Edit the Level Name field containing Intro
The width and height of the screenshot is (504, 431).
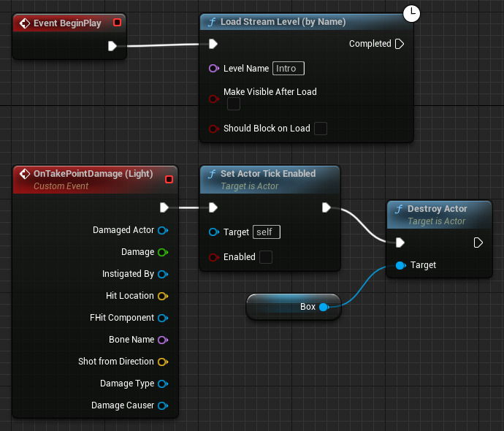point(289,69)
